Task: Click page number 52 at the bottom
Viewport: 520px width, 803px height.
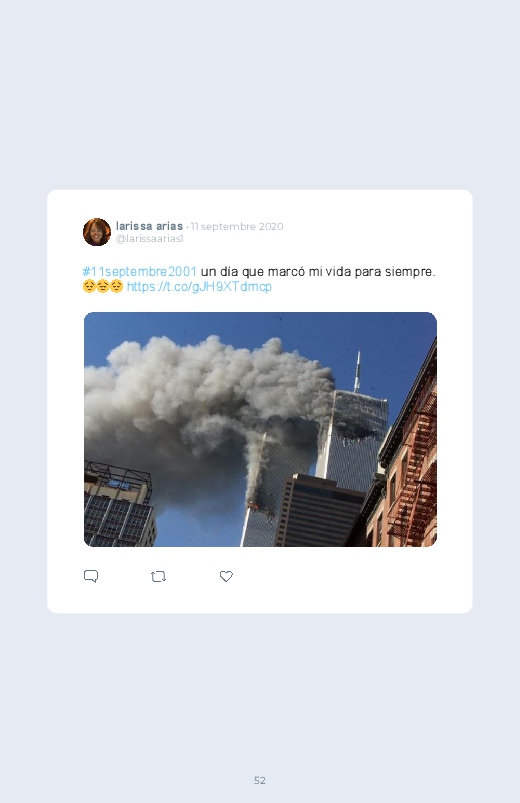Action: coord(260,780)
